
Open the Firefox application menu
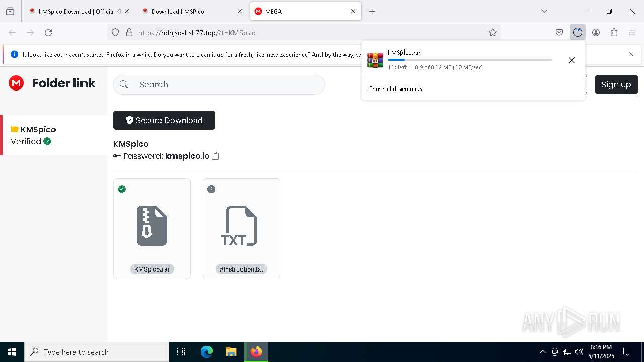tap(632, 33)
